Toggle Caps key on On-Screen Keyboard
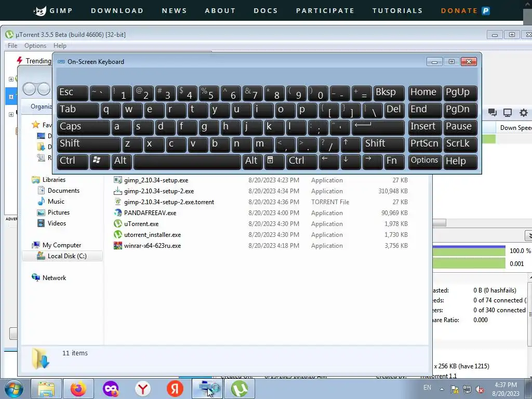Screen dimensions: 532x399 (84, 127)
